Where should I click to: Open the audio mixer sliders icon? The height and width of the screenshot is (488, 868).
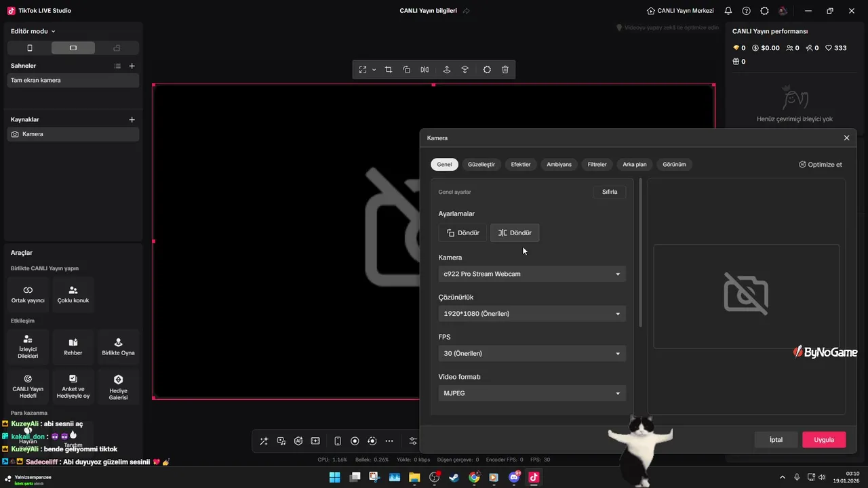pos(413,441)
